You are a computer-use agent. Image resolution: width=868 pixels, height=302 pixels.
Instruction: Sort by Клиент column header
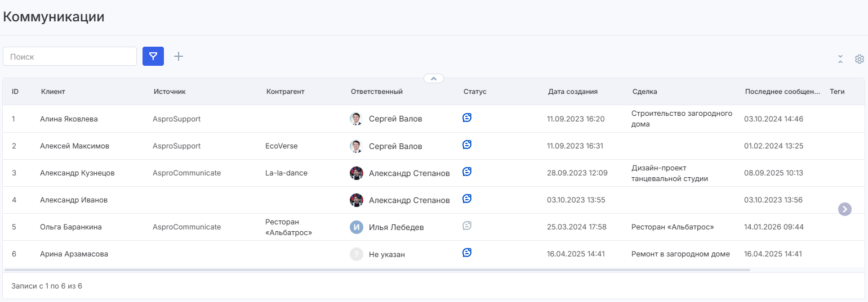(53, 92)
